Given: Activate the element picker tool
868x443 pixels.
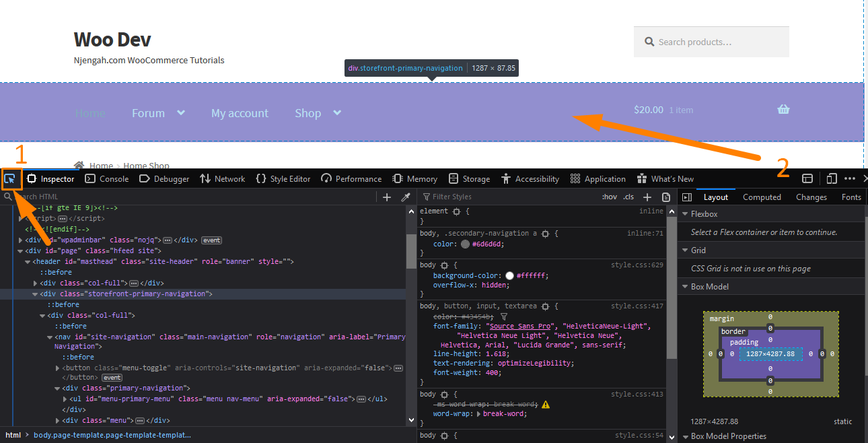Looking at the screenshot, I should (x=10, y=179).
